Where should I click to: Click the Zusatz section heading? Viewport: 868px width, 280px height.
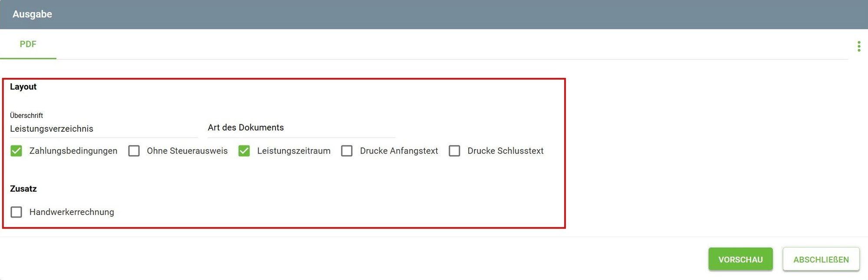tap(23, 189)
